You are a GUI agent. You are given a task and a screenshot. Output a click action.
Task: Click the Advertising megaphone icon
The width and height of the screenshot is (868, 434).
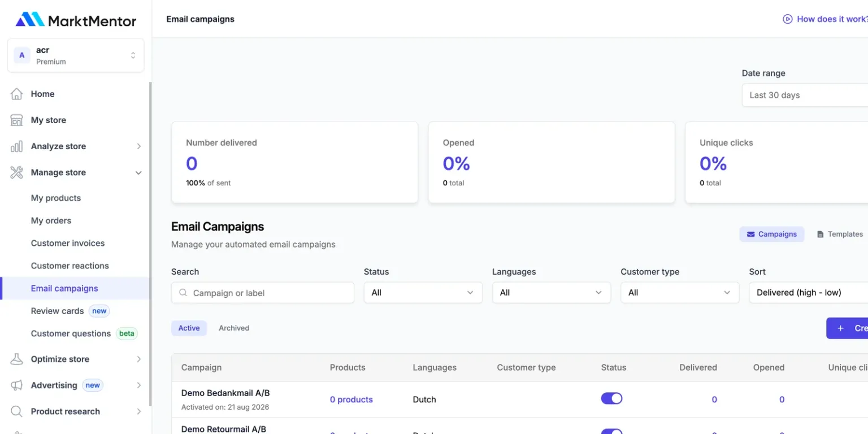(x=17, y=385)
